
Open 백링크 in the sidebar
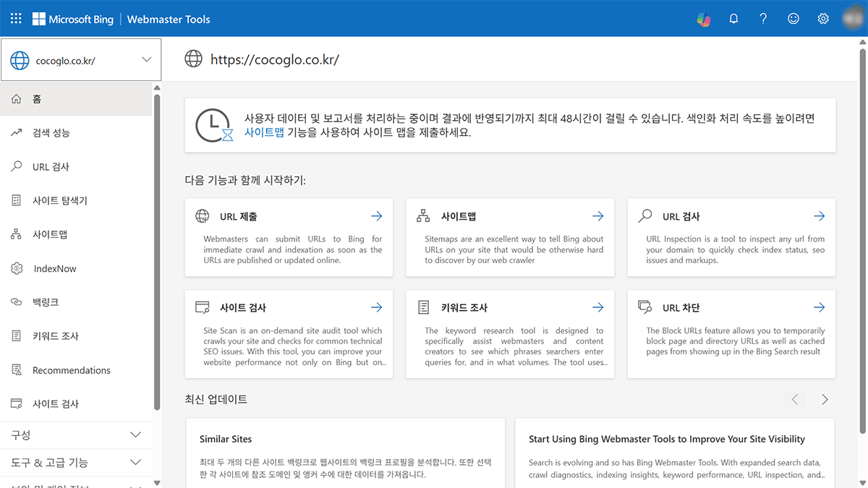[76, 302]
